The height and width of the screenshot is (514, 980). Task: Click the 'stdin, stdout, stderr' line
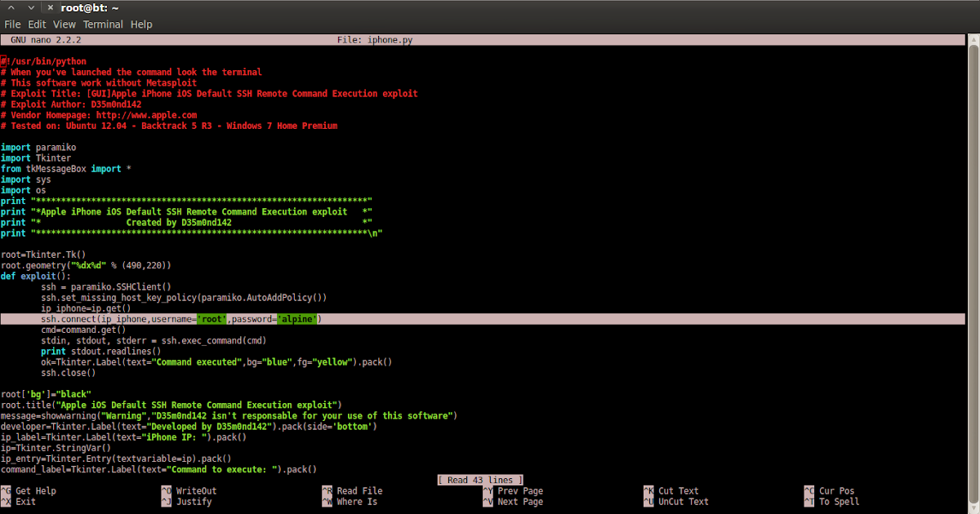[154, 340]
